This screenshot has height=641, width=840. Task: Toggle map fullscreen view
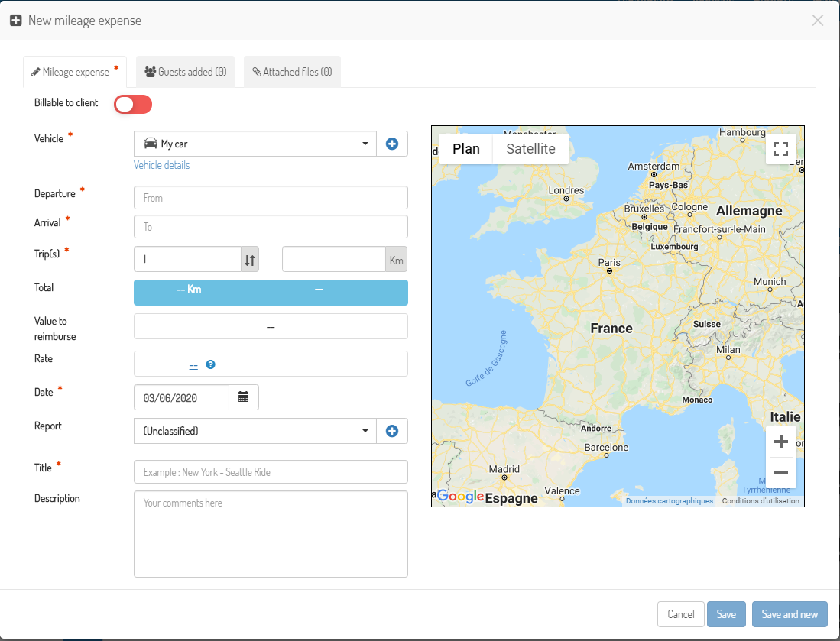781,148
